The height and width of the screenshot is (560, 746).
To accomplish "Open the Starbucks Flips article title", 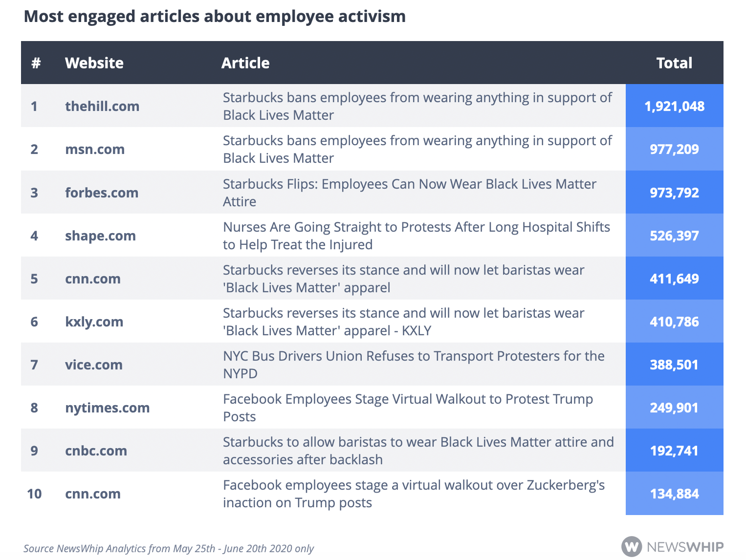I will (x=410, y=193).
